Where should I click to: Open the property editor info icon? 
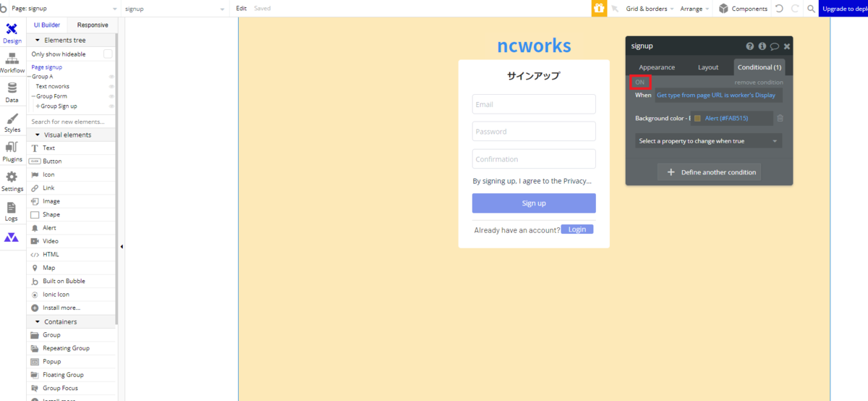[x=762, y=46]
